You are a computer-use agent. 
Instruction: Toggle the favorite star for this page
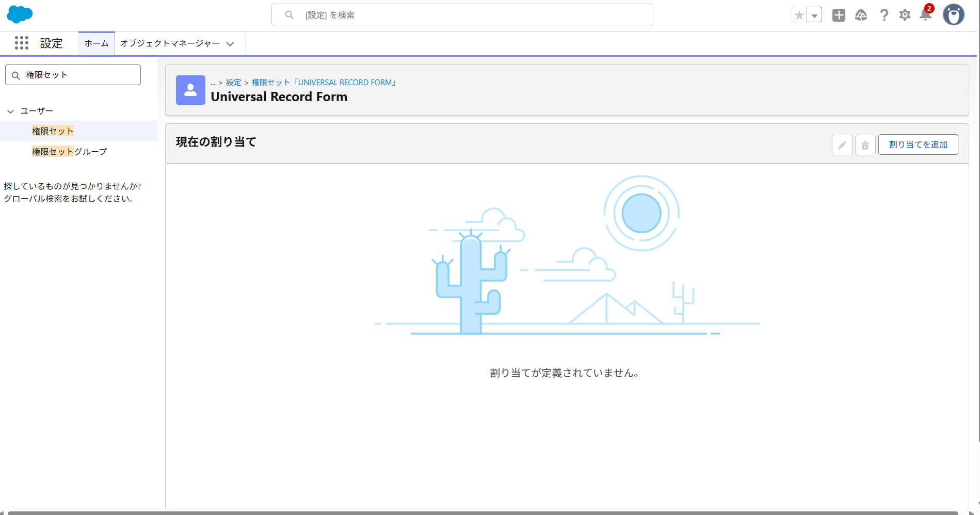coord(799,15)
